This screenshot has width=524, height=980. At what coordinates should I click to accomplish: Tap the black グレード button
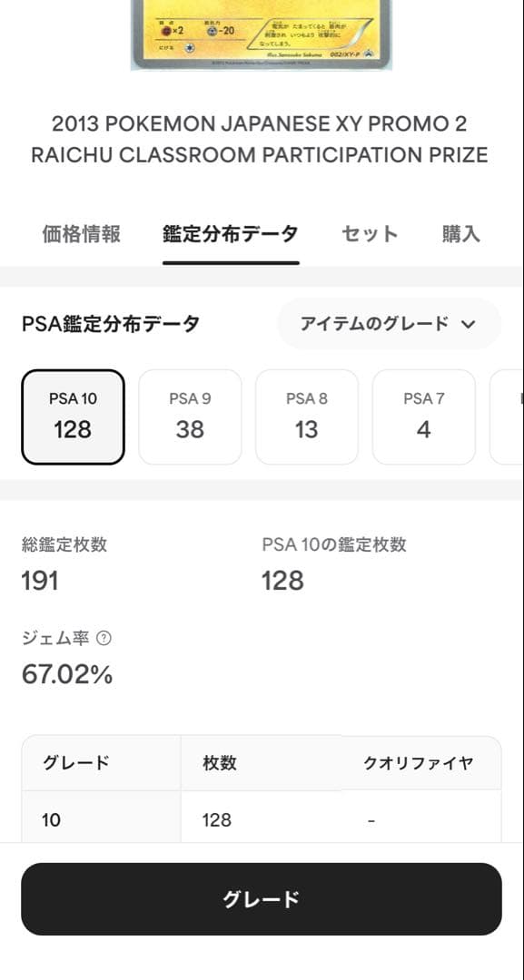(262, 899)
